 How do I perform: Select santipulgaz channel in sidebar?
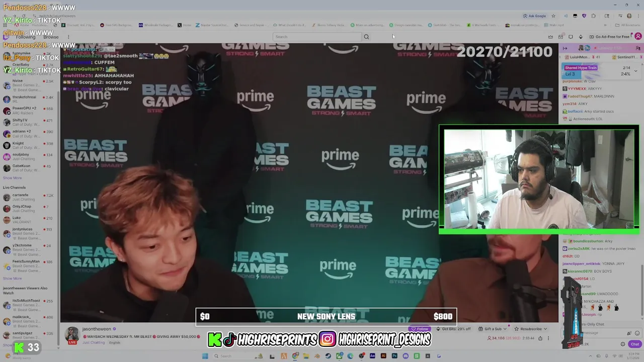point(29,335)
